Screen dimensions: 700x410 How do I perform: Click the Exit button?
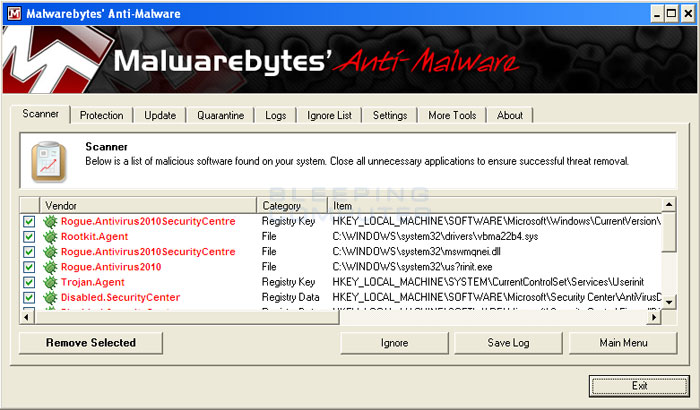tap(639, 386)
